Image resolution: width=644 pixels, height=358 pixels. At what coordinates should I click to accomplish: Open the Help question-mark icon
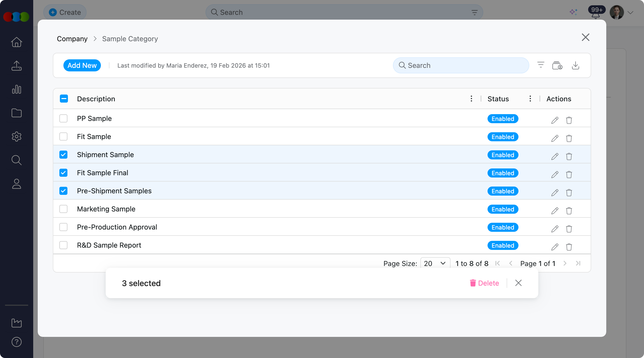[16, 342]
